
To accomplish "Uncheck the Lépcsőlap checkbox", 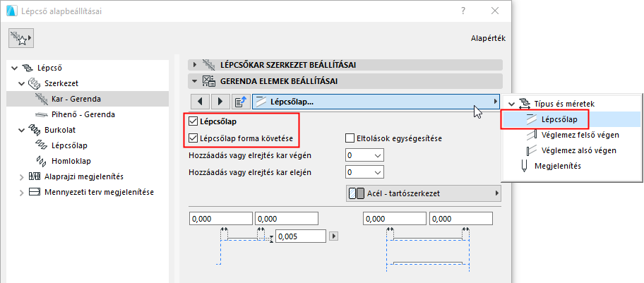I will click(x=193, y=121).
